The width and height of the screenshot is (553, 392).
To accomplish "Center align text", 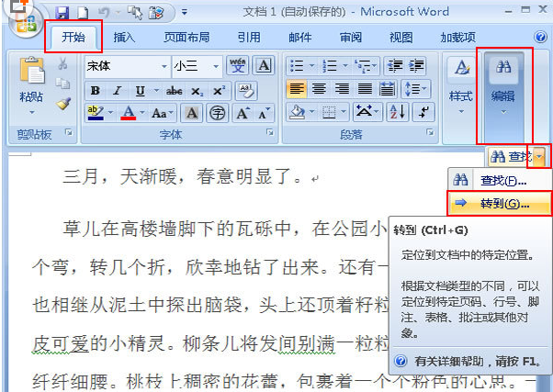I will click(x=319, y=89).
